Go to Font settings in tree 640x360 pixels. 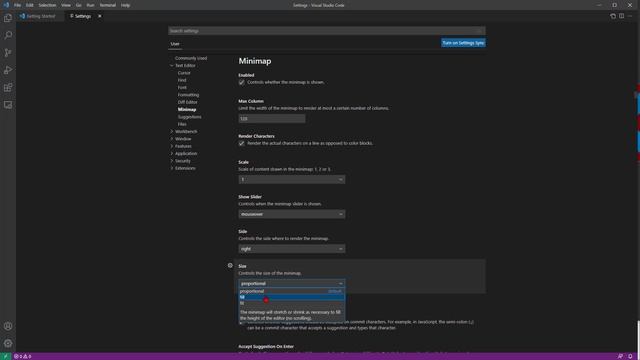pyautogui.click(x=182, y=88)
